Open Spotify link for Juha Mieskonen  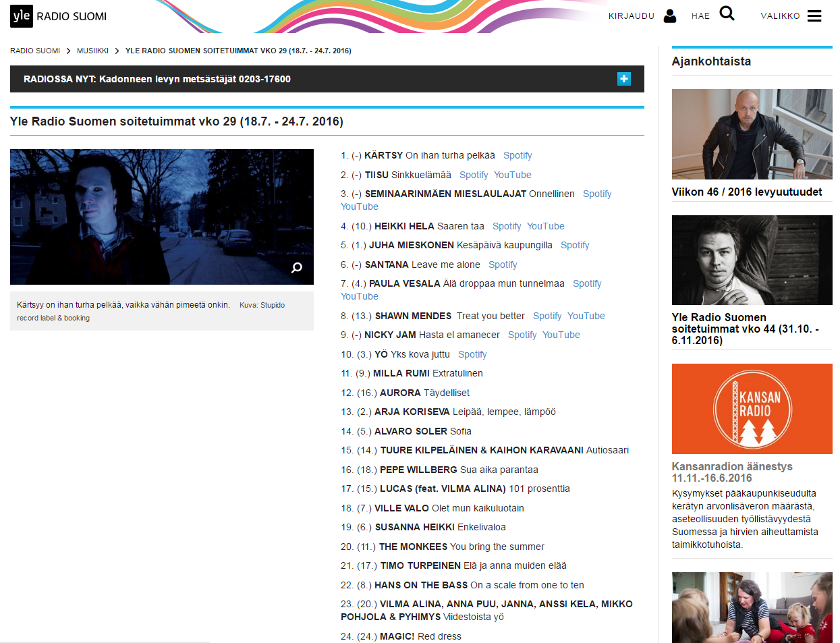(x=575, y=245)
